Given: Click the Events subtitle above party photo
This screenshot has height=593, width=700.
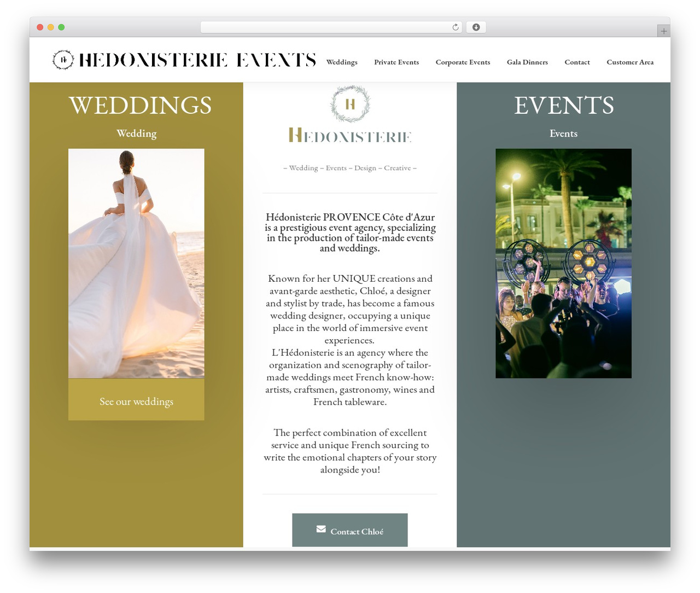Looking at the screenshot, I should 563,133.
